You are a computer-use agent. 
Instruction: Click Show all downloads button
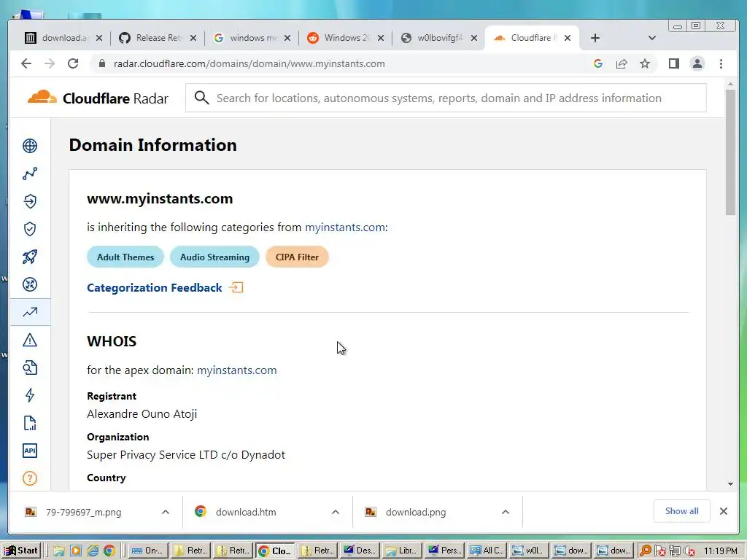(x=682, y=511)
